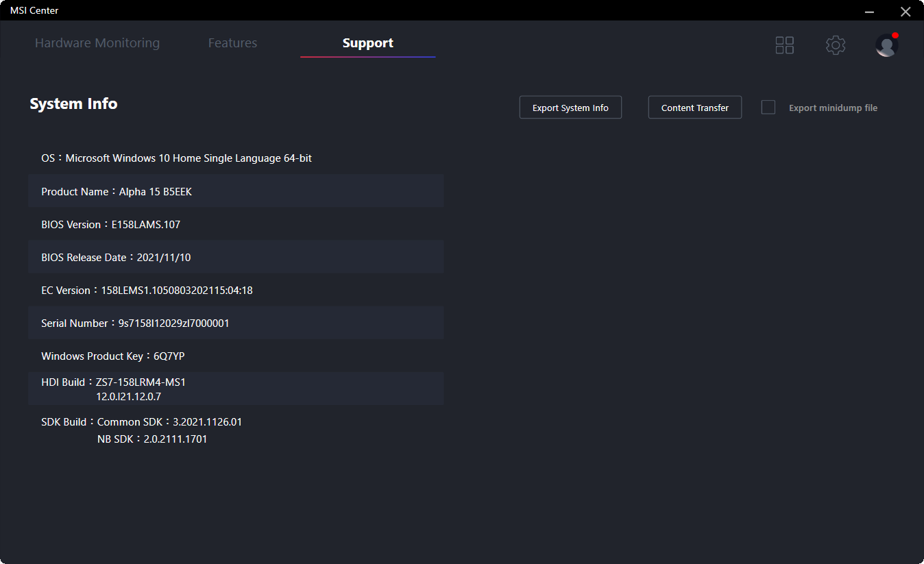The height and width of the screenshot is (564, 924).
Task: Minimize the MSI Center window
Action: (869, 12)
